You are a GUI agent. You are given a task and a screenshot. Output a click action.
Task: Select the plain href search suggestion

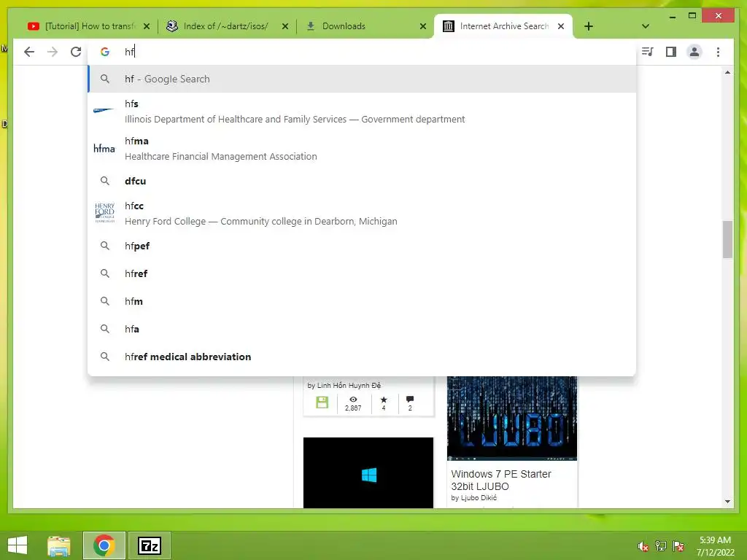[x=362, y=273]
